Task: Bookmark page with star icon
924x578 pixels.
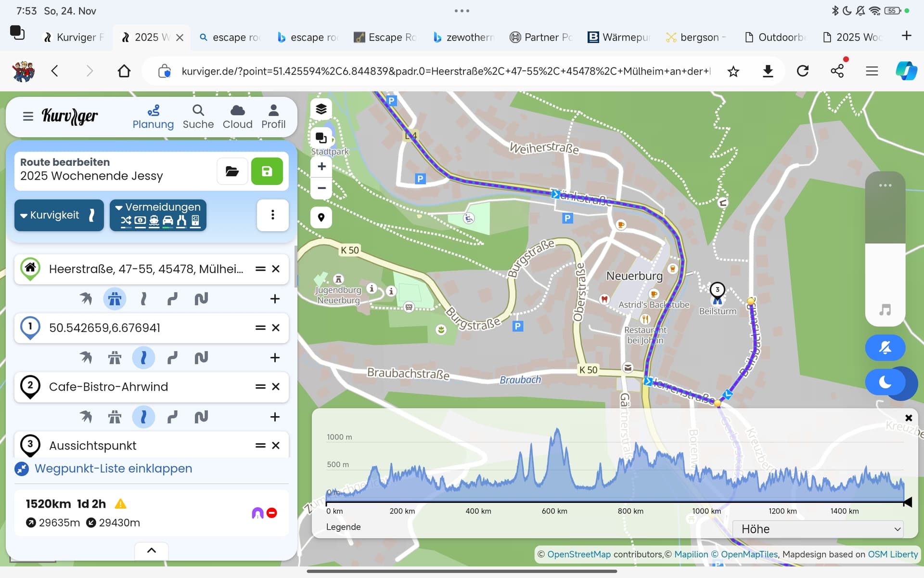Action: click(x=733, y=72)
